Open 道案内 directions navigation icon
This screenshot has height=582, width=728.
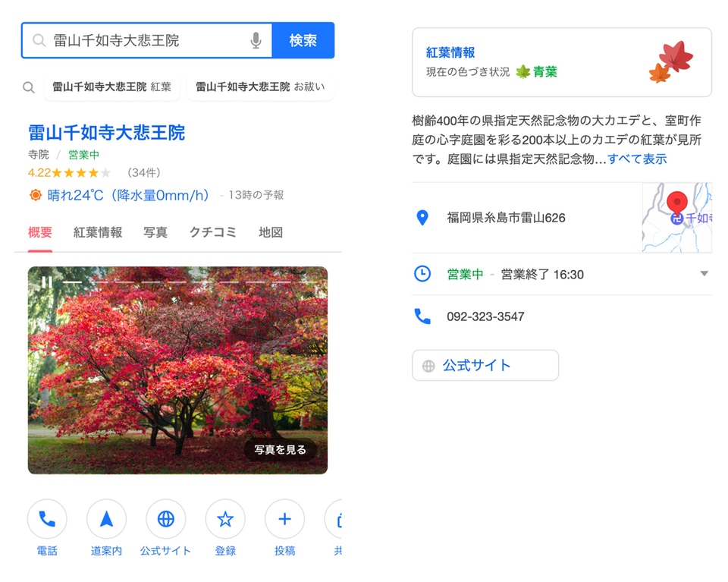(106, 519)
